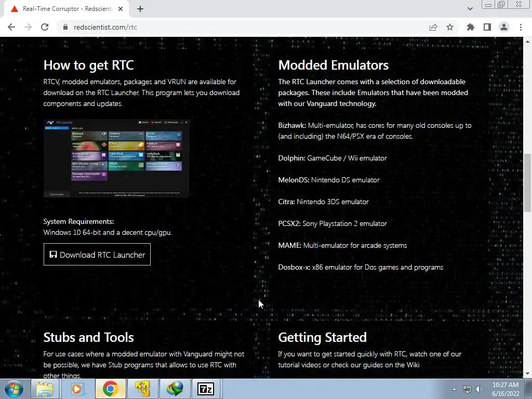This screenshot has height=399, width=532.
Task: Close the Real-Time Corruptor tab
Action: (121, 9)
